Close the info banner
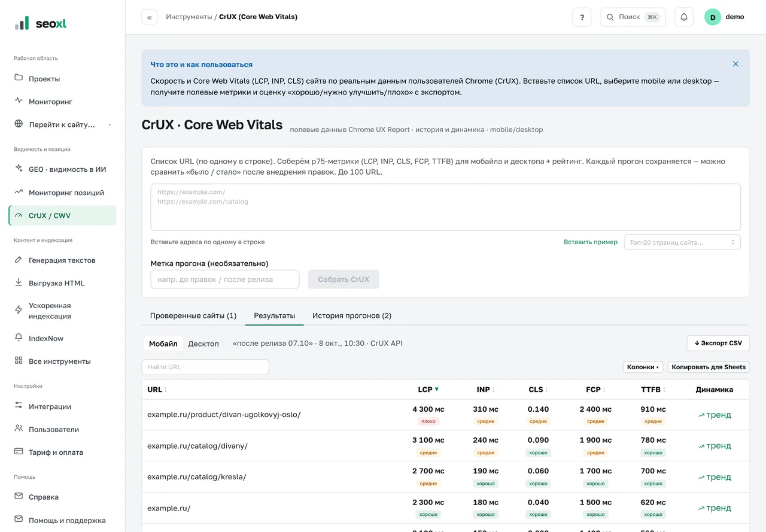The width and height of the screenshot is (766, 532). pyautogui.click(x=735, y=64)
